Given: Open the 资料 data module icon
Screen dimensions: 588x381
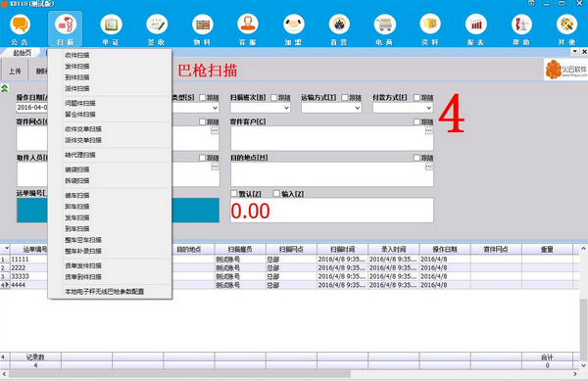Looking at the screenshot, I should 430,29.
